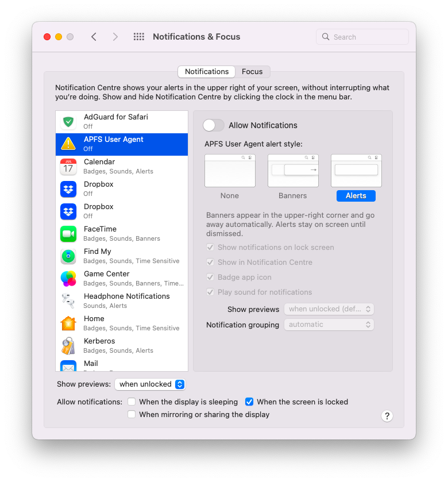Select Find My in the app list
448x482 pixels.
tap(122, 256)
